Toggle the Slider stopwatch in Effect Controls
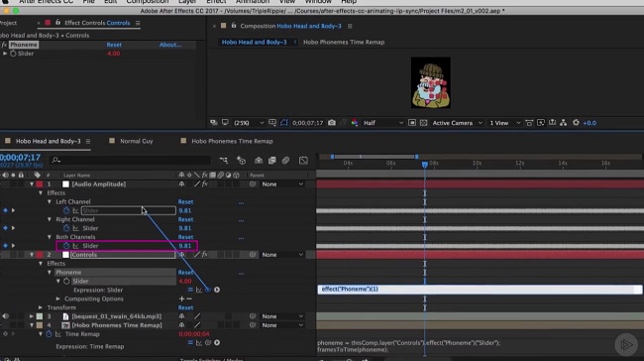 point(13,54)
